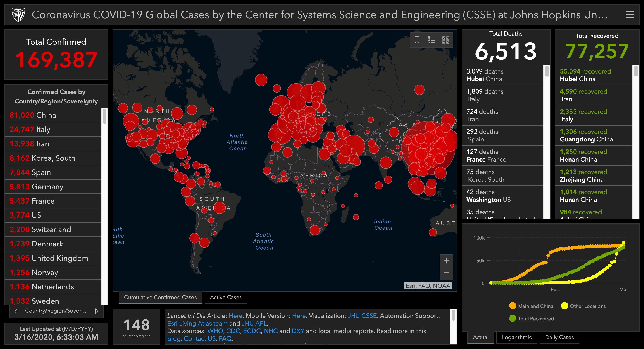Open the ECDC data source link
644x349 pixels.
click(x=252, y=331)
